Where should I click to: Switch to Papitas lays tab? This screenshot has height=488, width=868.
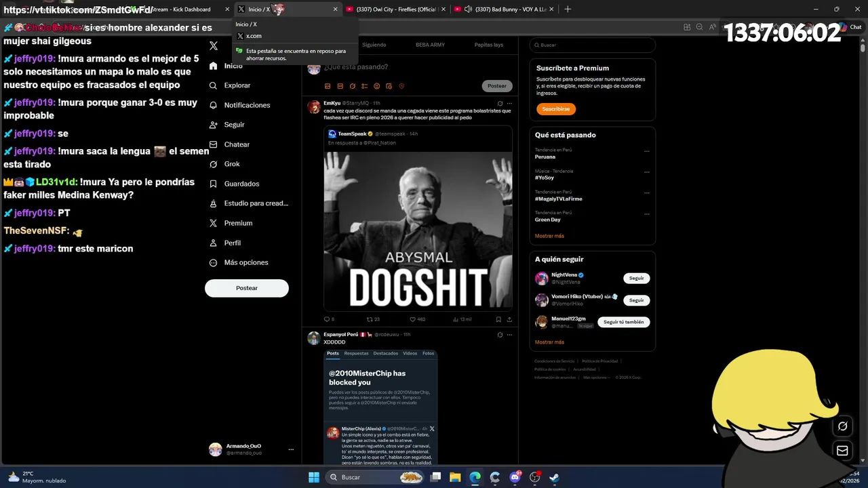pyautogui.click(x=488, y=45)
